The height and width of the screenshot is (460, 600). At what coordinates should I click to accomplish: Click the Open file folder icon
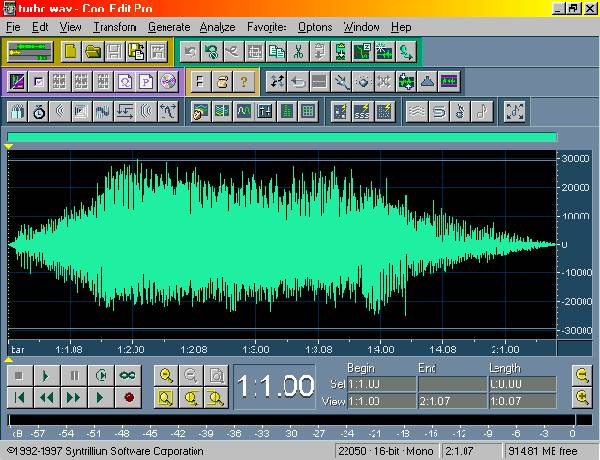92,51
